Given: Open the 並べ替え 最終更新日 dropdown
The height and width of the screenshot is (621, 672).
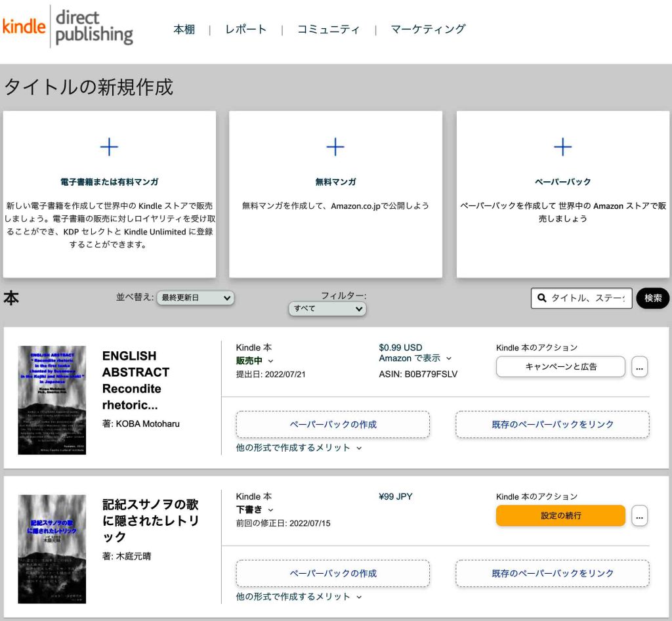Looking at the screenshot, I should click(196, 298).
